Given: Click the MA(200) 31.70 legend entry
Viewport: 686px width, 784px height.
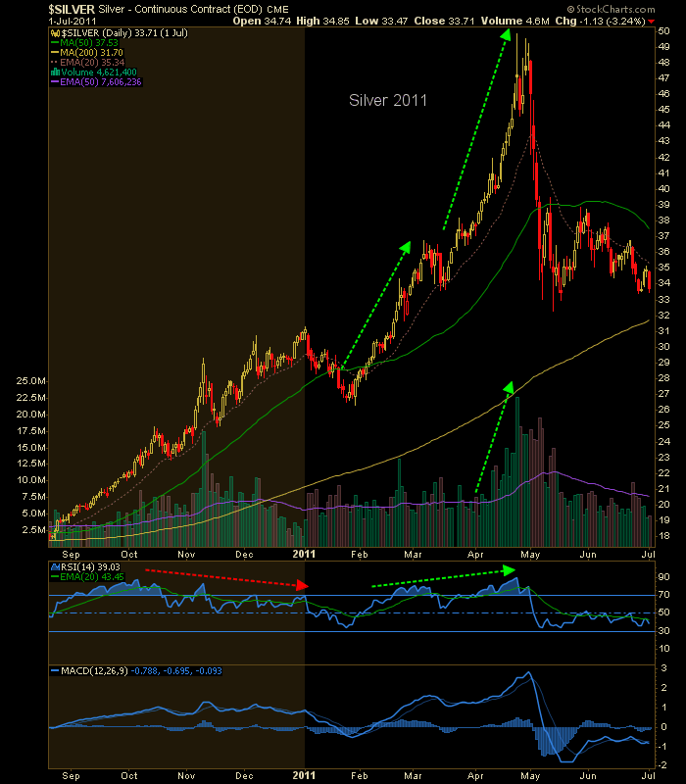Looking at the screenshot, I should pos(91,53).
